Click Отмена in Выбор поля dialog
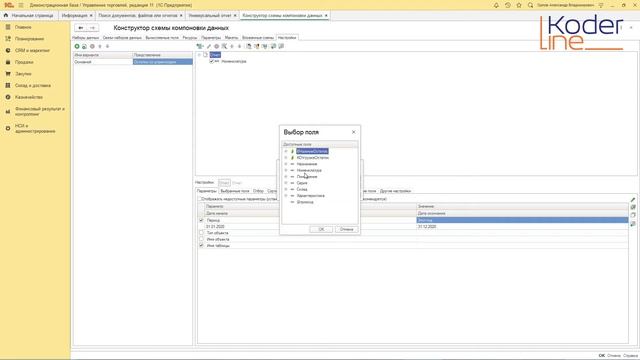Image resolution: width=640 pixels, height=360 pixels. point(346,229)
